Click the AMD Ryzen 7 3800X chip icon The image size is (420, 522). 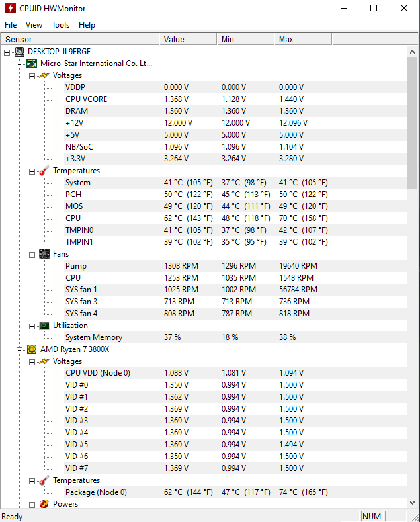(x=32, y=349)
